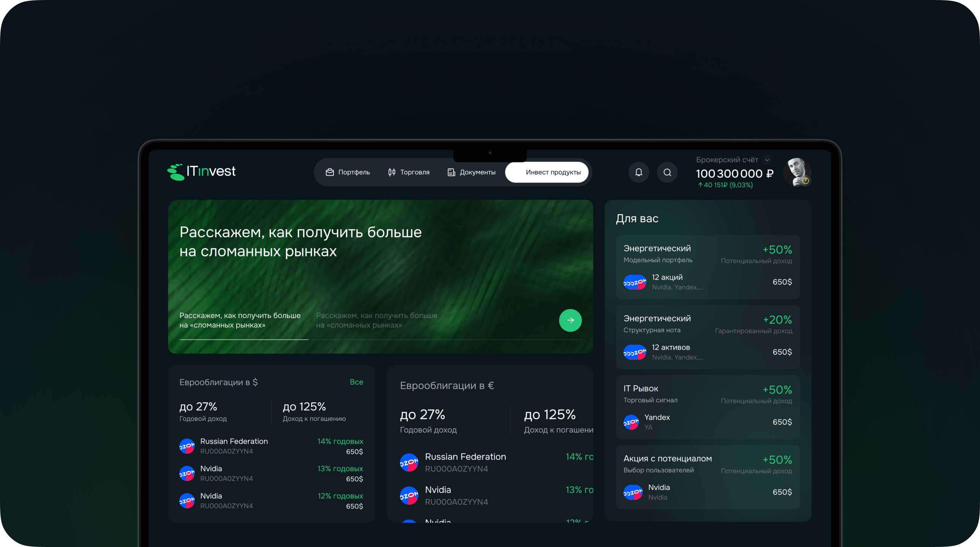Click the stacked Ozon icons beside 12 активов
This screenshot has width=980, height=547.
pyautogui.click(x=635, y=352)
